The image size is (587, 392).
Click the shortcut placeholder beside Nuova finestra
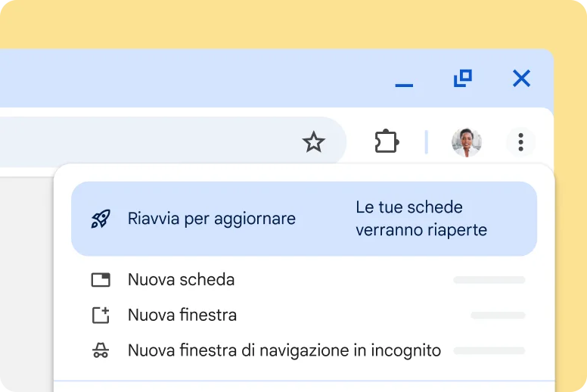pos(497,316)
